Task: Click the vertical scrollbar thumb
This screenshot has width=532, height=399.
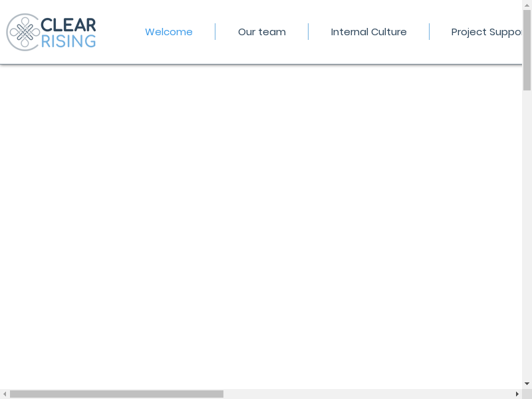Action: click(x=527, y=50)
